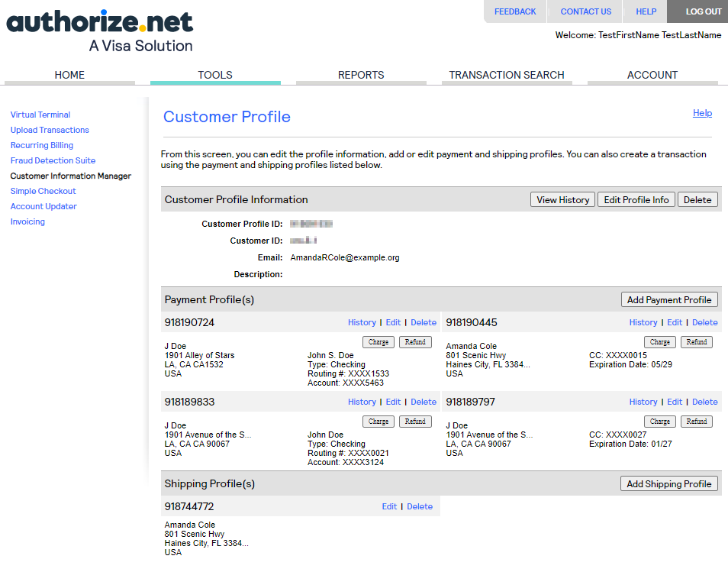Image resolution: width=728 pixels, height=572 pixels.
Task: Click the View History button
Action: pyautogui.click(x=562, y=200)
